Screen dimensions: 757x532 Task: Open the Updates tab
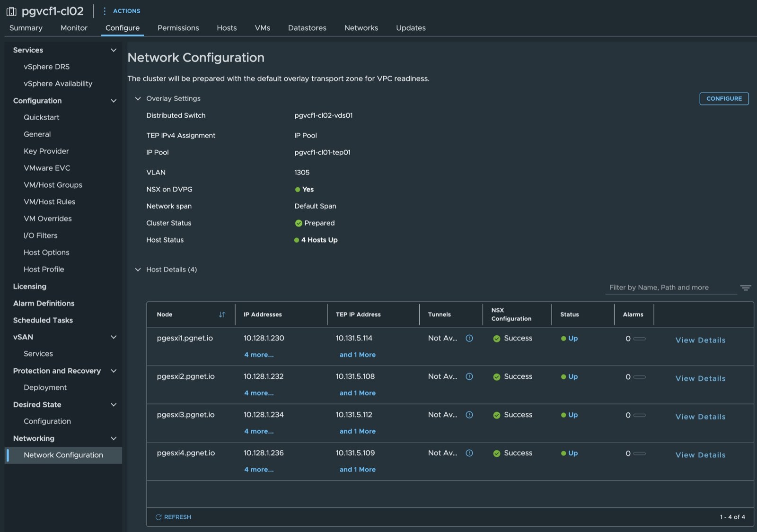tap(411, 28)
